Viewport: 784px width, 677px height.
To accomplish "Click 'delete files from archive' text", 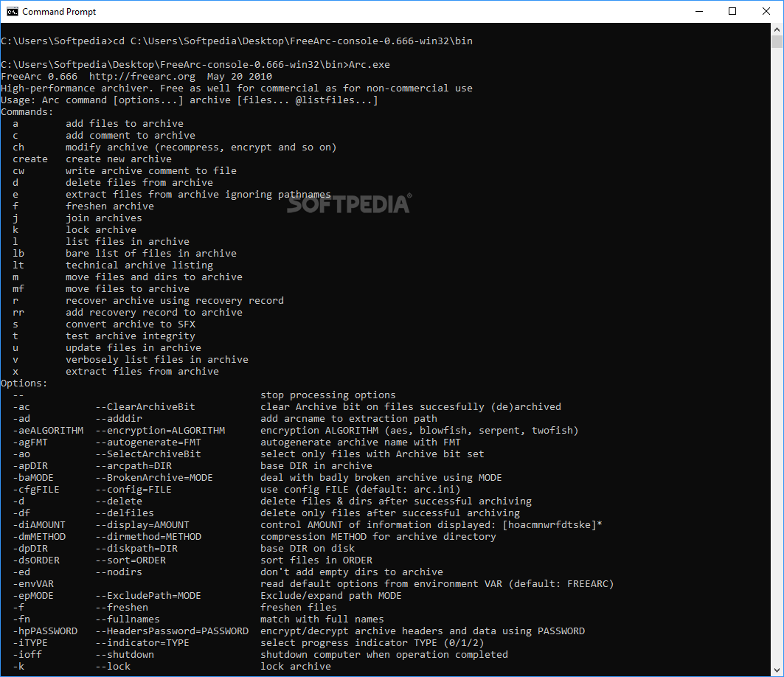I will (x=139, y=182).
